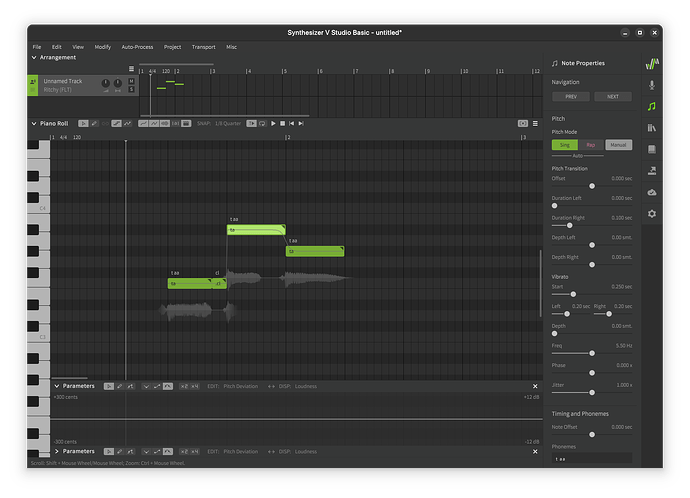Viewport: 690px width, 498px height.
Task: Open the Note Properties music-note sidebar icon
Action: (652, 106)
